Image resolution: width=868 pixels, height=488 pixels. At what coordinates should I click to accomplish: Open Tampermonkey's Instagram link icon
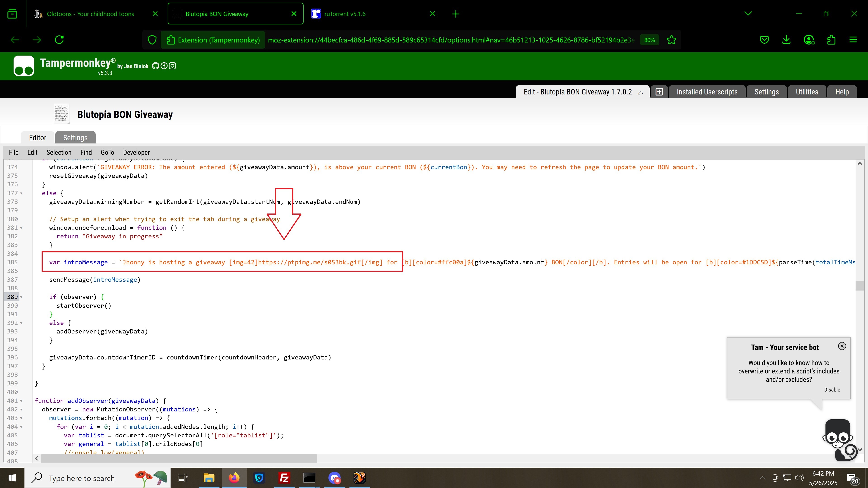pyautogui.click(x=172, y=66)
